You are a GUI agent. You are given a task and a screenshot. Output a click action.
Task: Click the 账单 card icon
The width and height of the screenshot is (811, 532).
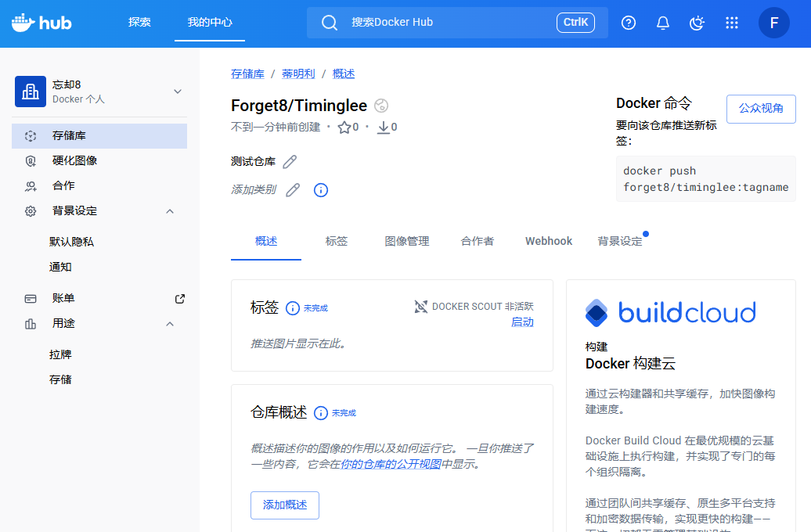[31, 299]
